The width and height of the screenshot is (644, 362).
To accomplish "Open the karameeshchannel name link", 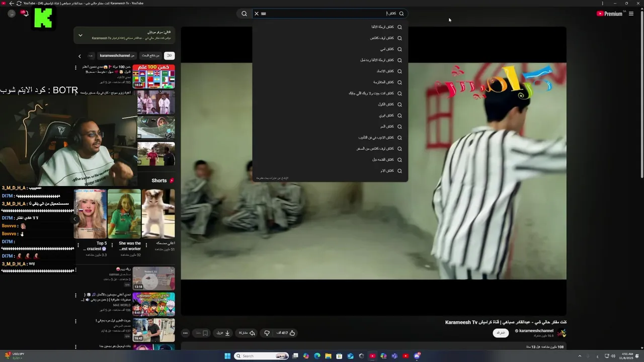I will pyautogui.click(x=536, y=331).
